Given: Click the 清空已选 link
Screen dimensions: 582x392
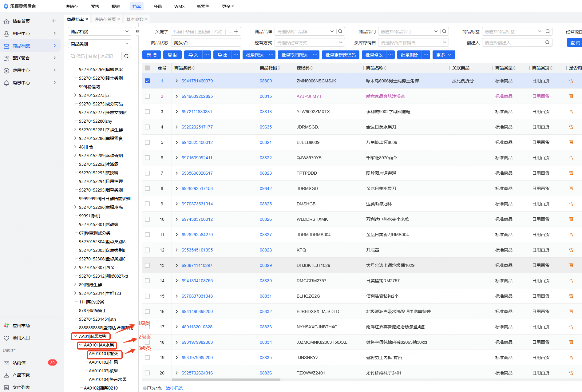Looking at the screenshot, I should (x=174, y=388).
